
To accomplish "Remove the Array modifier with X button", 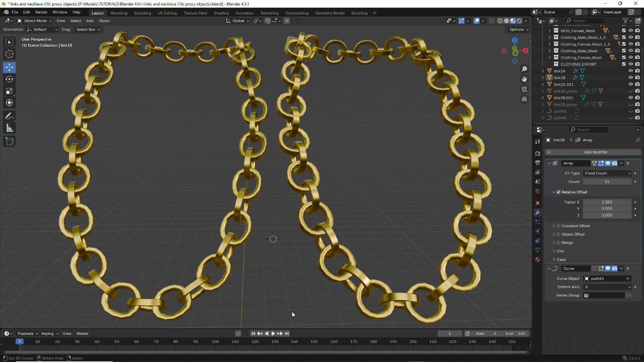I will pyautogui.click(x=628, y=163).
